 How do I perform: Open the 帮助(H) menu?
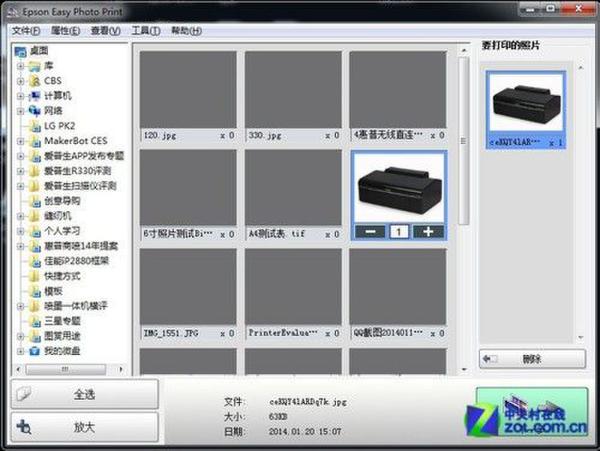tap(186, 31)
